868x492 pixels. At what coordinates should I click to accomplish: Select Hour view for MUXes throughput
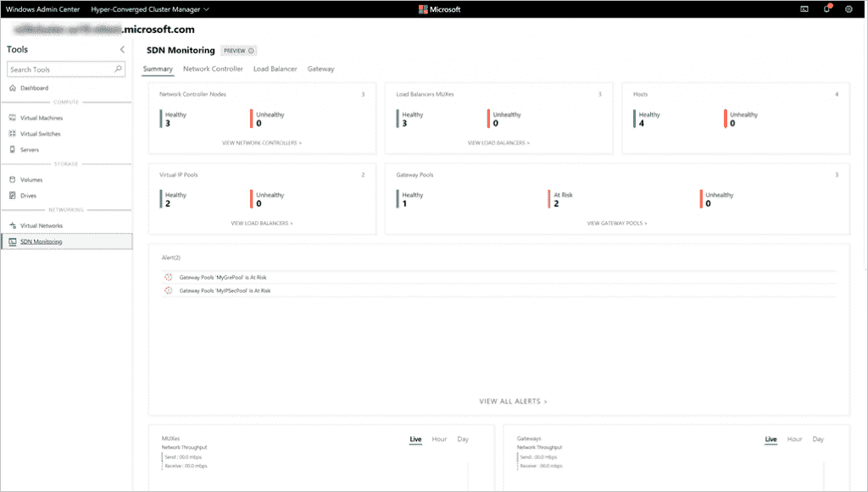click(440, 439)
